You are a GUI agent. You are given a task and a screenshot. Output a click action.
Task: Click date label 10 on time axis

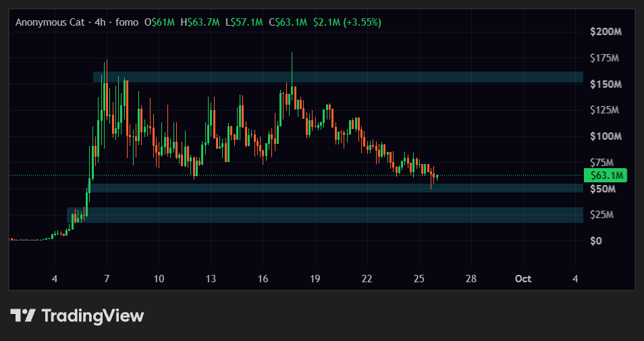(159, 279)
